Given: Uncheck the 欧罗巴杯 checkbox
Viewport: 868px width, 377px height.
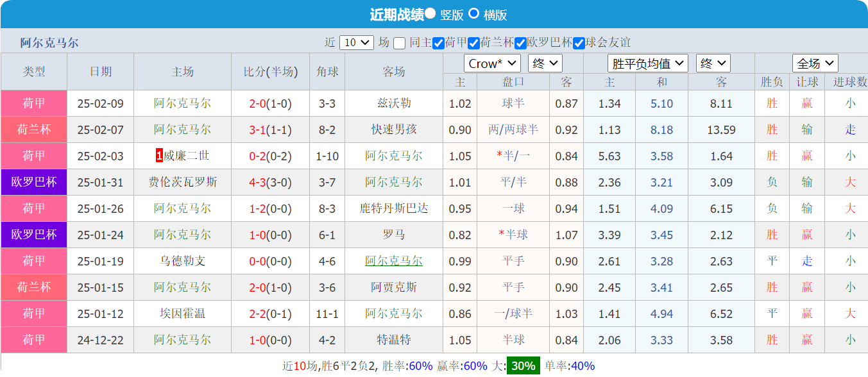Looking at the screenshot, I should [520, 43].
